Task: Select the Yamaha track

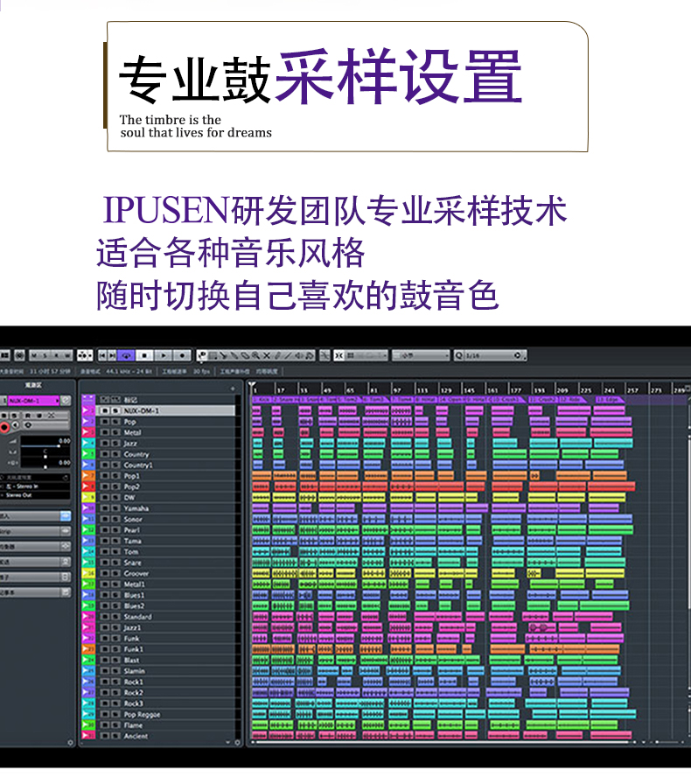Action: point(165,508)
